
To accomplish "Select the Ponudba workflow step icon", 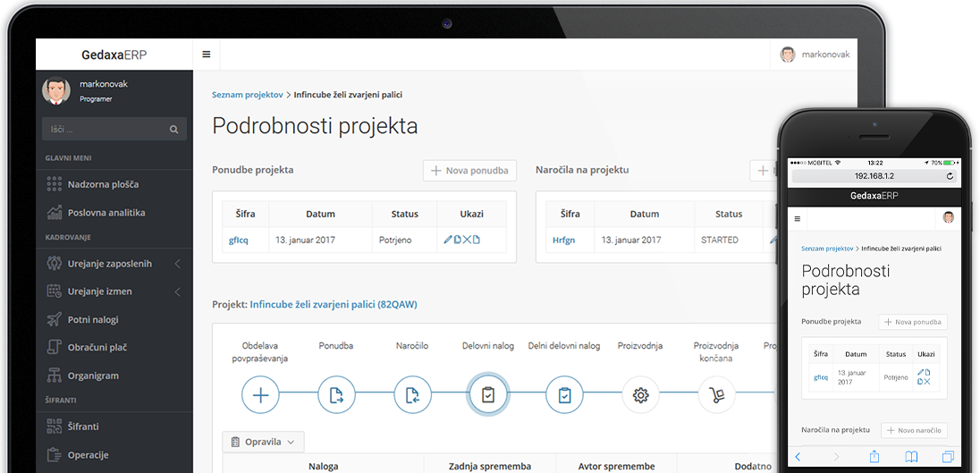I will (x=336, y=394).
